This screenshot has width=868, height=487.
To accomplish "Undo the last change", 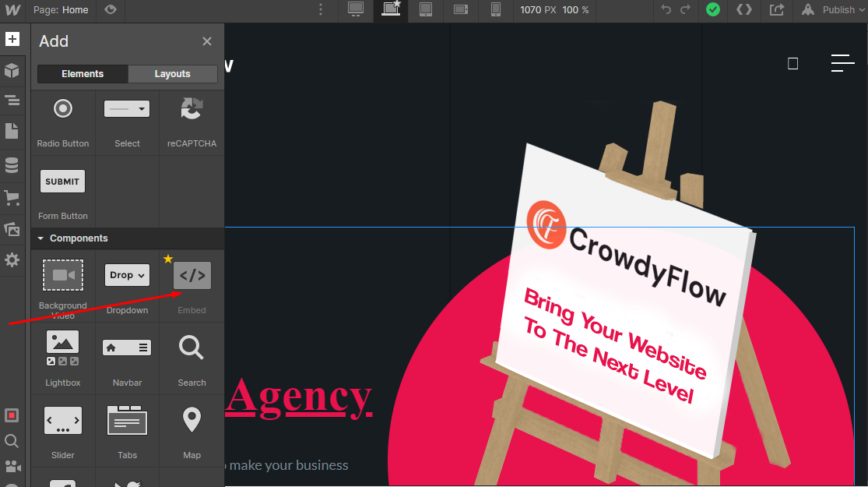I will tap(666, 9).
